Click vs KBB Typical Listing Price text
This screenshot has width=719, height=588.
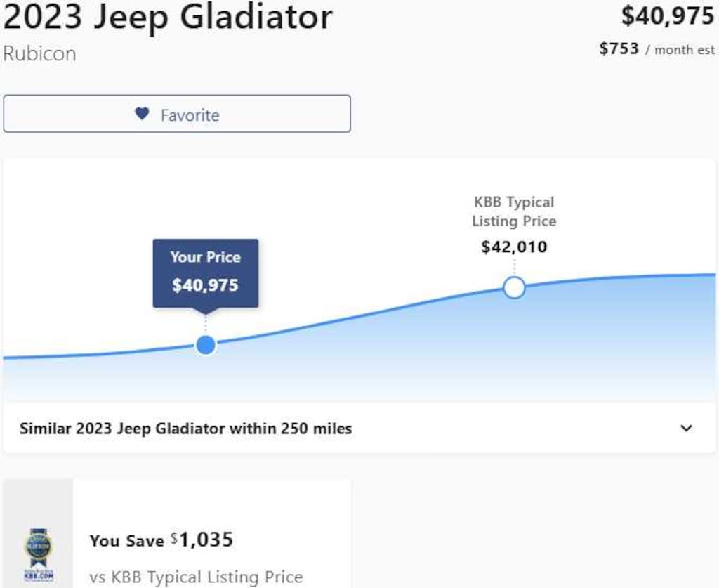coord(197,577)
